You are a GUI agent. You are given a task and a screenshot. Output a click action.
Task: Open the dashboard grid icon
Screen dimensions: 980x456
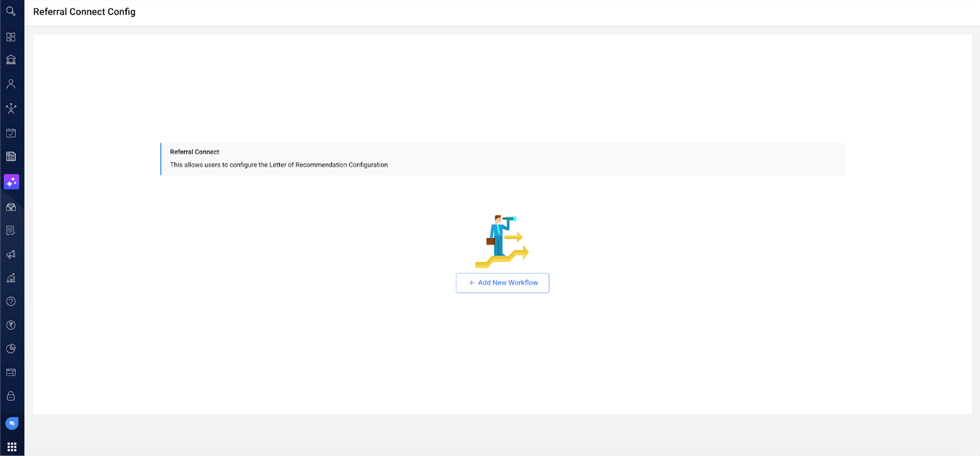coord(11,37)
